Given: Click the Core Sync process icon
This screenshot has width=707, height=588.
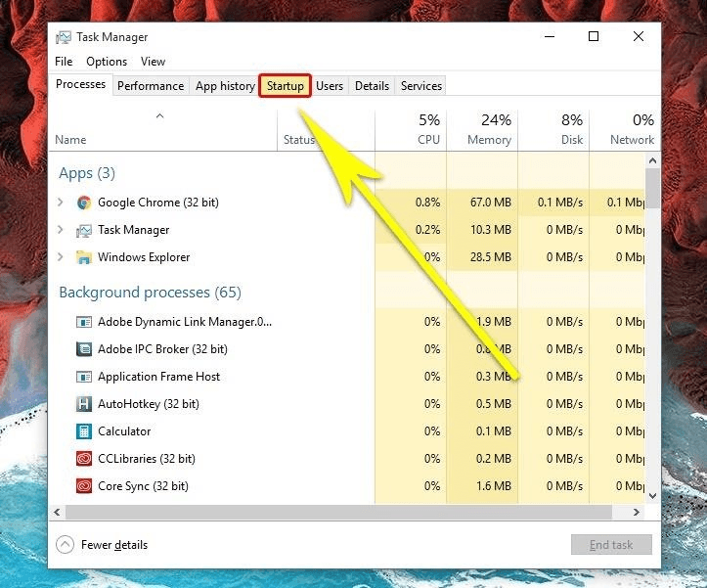Looking at the screenshot, I should point(84,486).
